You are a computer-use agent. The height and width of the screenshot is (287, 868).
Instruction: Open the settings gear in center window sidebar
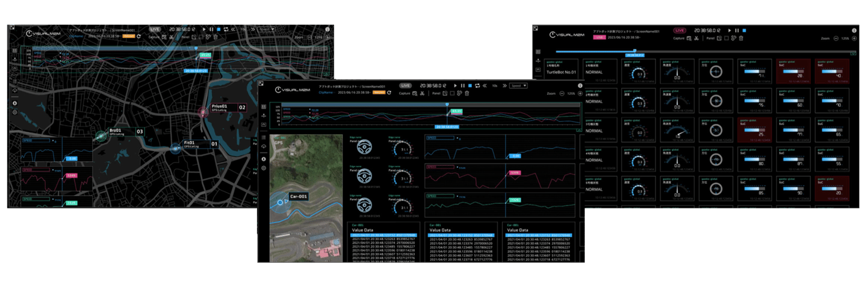264,168
